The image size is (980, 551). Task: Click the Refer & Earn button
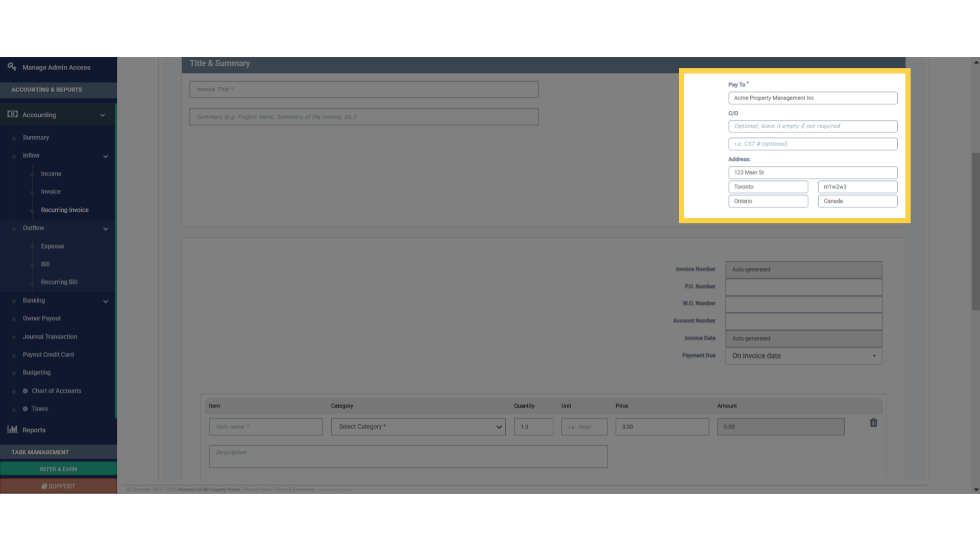point(58,469)
